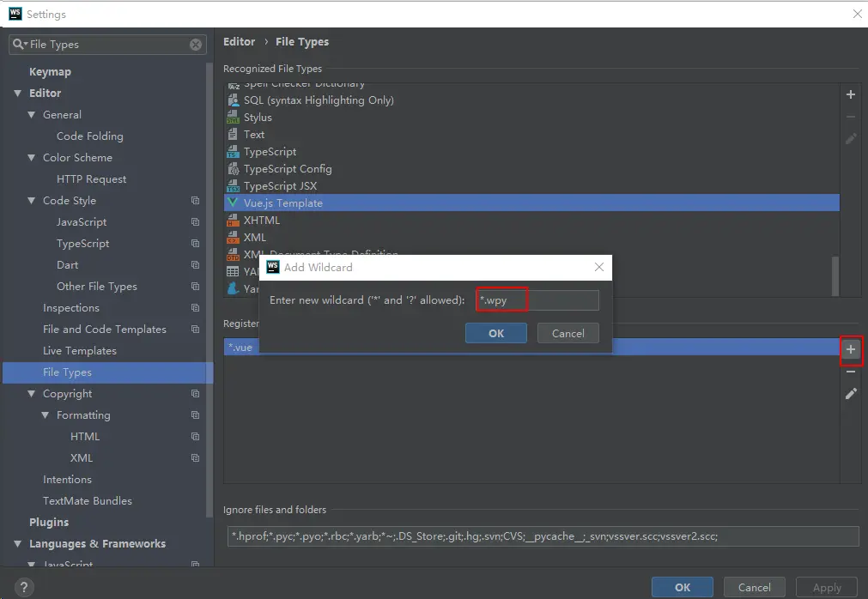This screenshot has width=868, height=599.
Task: Select Code Folding settings
Action: [x=89, y=136]
